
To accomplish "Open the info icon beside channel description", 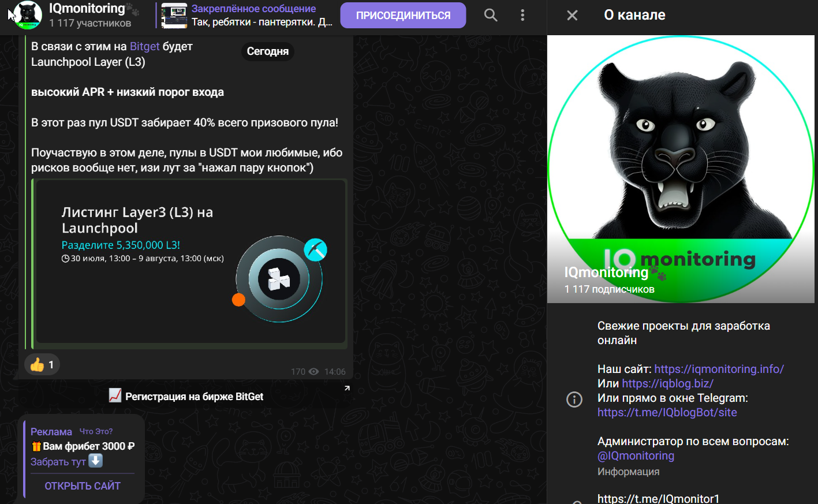I will click(574, 399).
